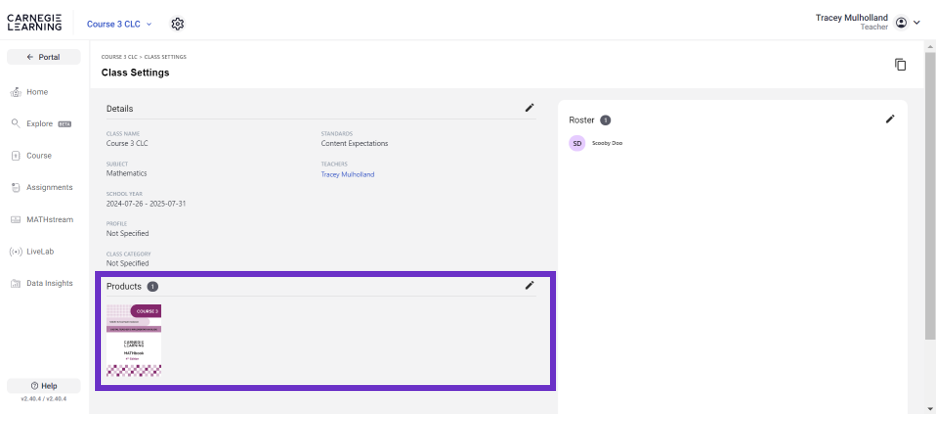Open the Course 3 CLC class dropdown
The height and width of the screenshot is (421, 945).
coord(119,24)
